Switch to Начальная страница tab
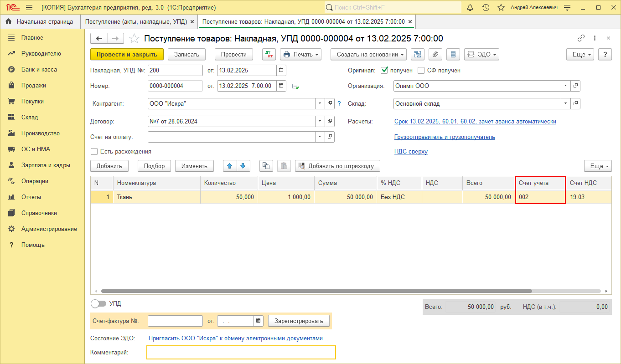The width and height of the screenshot is (621, 364). [40, 21]
